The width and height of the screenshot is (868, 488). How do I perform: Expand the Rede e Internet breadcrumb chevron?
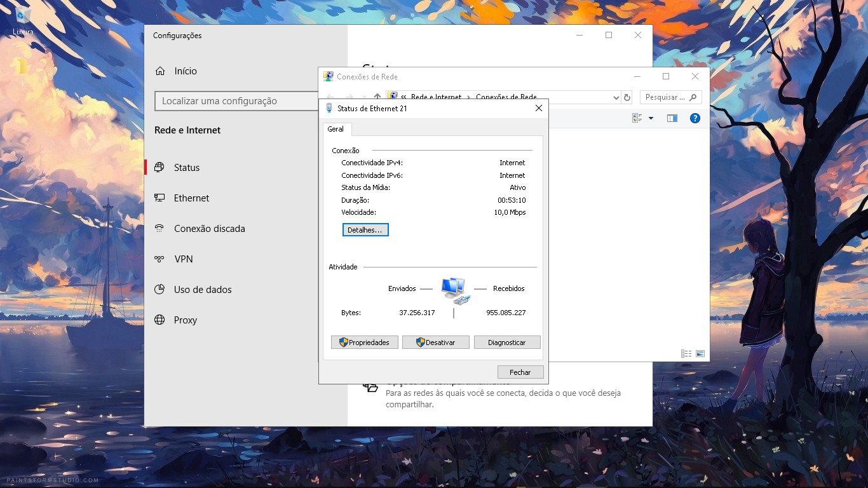(x=468, y=97)
